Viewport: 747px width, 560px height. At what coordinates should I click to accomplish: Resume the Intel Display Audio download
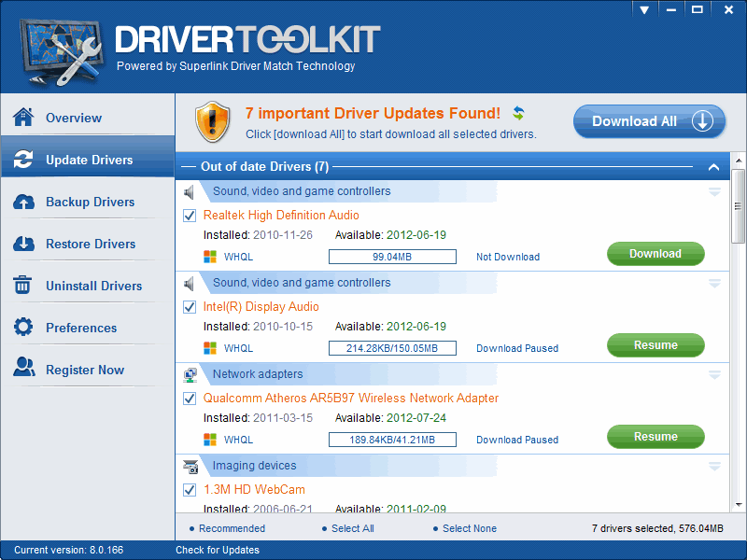[x=655, y=345]
